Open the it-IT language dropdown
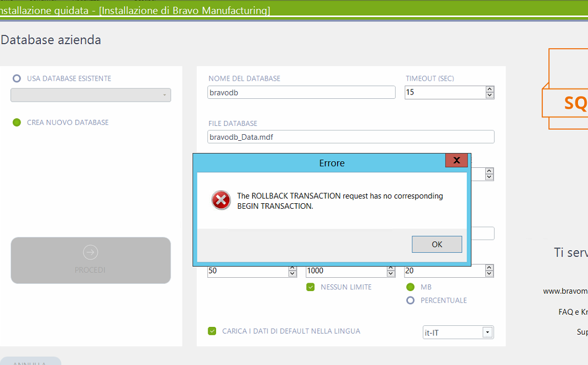This screenshot has height=365, width=588. coord(487,332)
